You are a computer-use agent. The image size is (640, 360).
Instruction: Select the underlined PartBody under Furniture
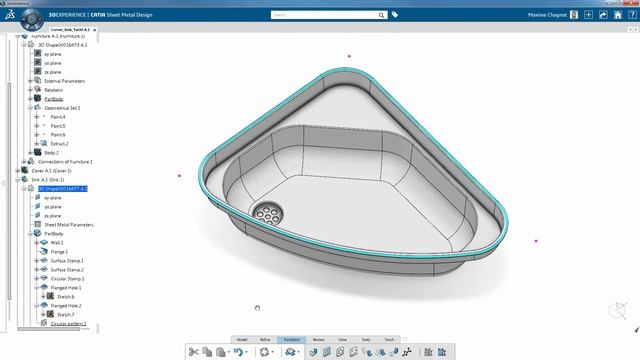pos(54,99)
